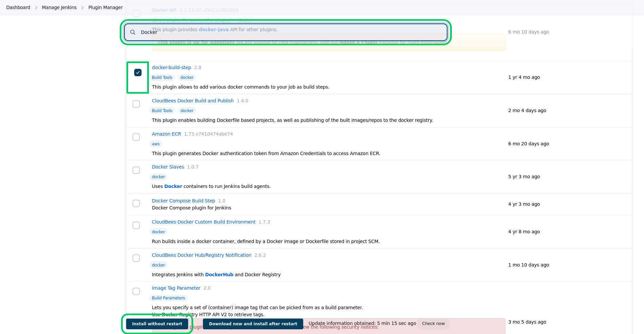The height and width of the screenshot is (334, 644).
Task: Click Download now and install after restart
Action: coord(253,324)
